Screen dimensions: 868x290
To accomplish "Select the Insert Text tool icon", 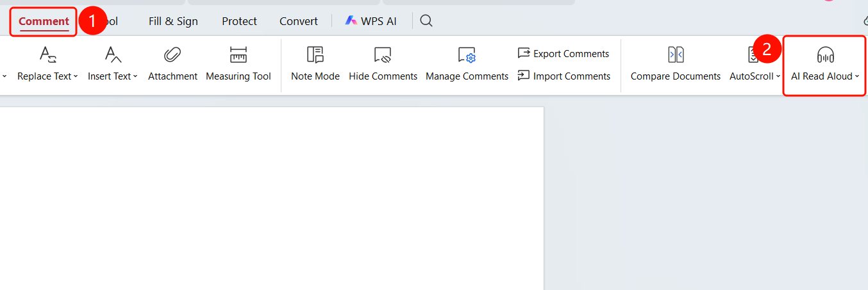I will point(113,55).
